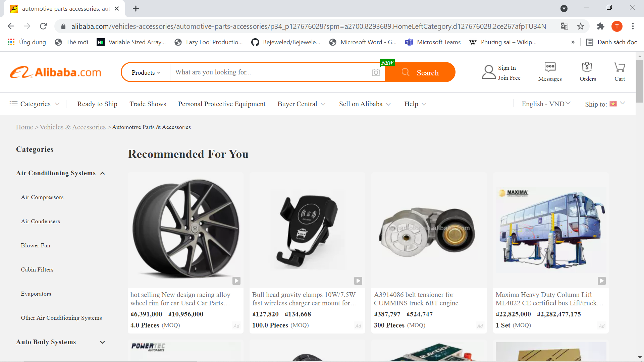This screenshot has width=644, height=362.
Task: Open a new browser tab with plus
Action: coord(136,9)
